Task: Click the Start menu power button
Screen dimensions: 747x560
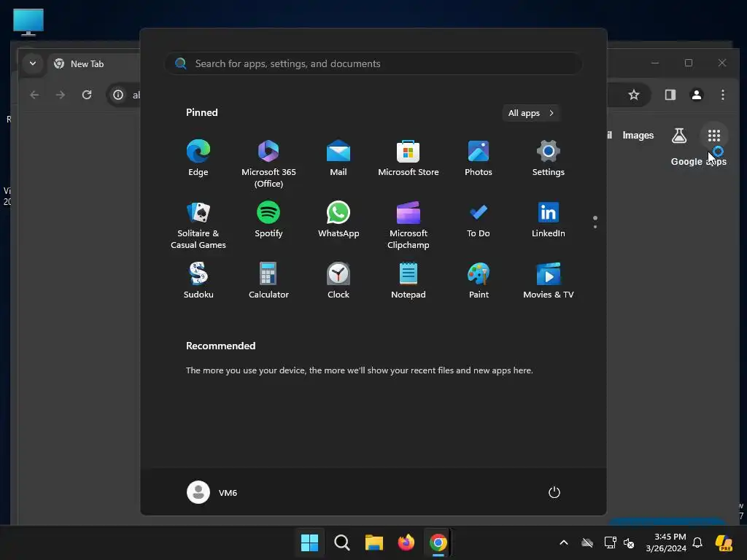Action: pos(554,492)
